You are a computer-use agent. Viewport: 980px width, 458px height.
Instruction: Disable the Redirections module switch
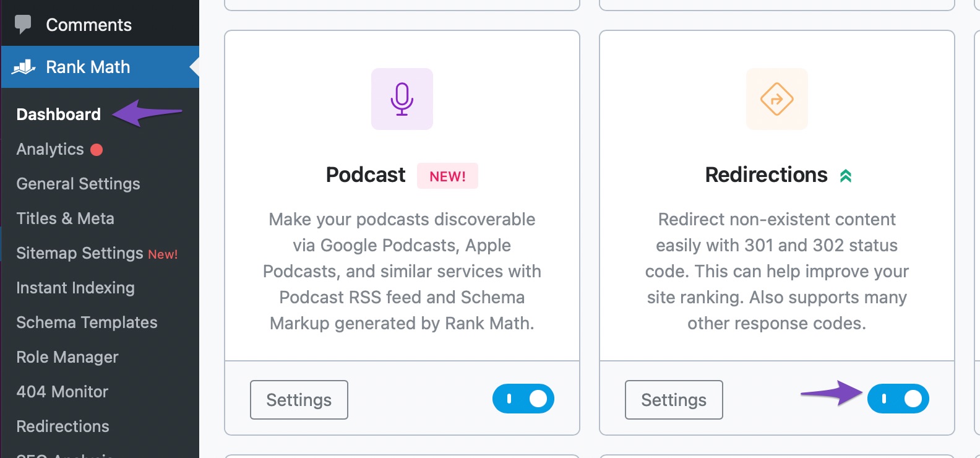point(898,399)
